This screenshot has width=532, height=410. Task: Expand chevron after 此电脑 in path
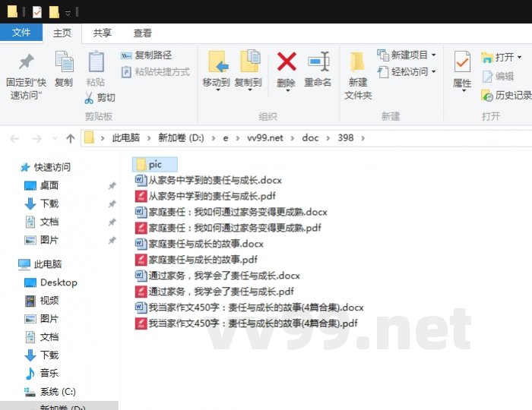pyautogui.click(x=149, y=138)
